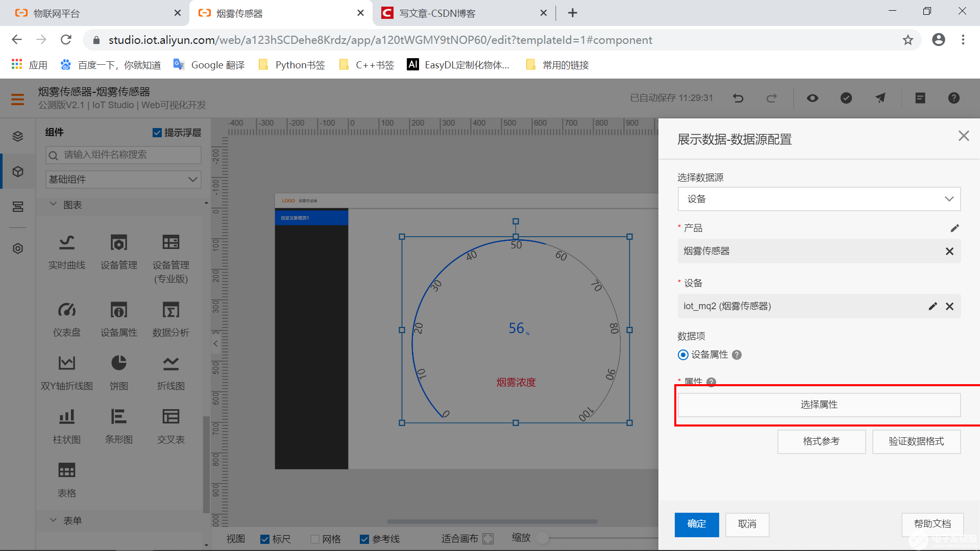Select the 表格 table component
This screenshot has width=980, height=551.
(x=66, y=477)
